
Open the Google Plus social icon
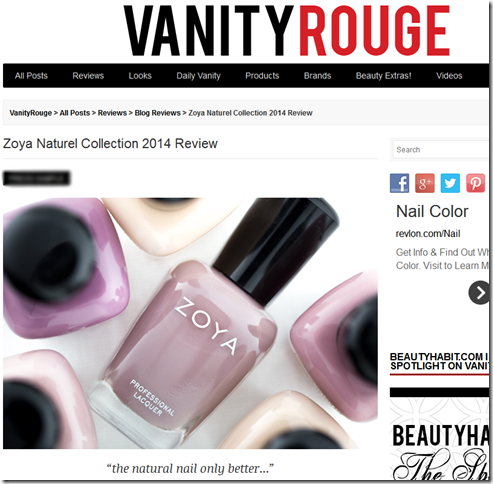[x=425, y=183]
